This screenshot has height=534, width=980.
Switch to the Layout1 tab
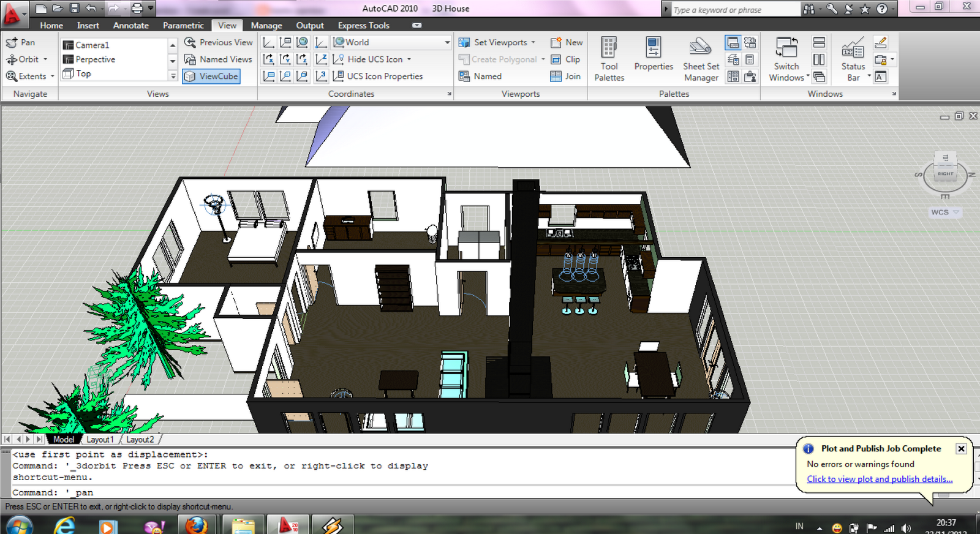[100, 440]
